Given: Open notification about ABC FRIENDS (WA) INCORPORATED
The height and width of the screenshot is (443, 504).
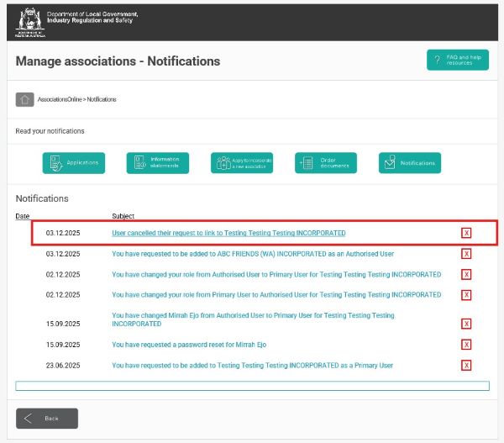Looking at the screenshot, I should pos(252,253).
